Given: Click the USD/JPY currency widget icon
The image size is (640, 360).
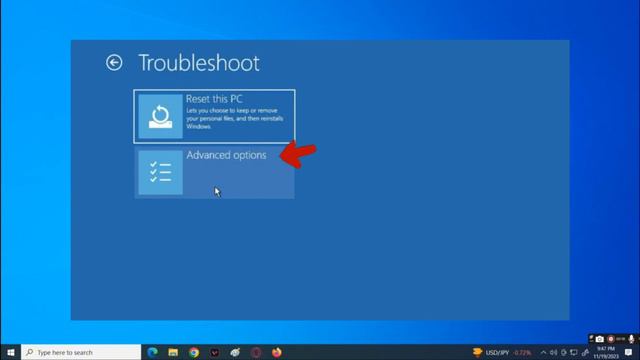Looking at the screenshot, I should tap(477, 352).
